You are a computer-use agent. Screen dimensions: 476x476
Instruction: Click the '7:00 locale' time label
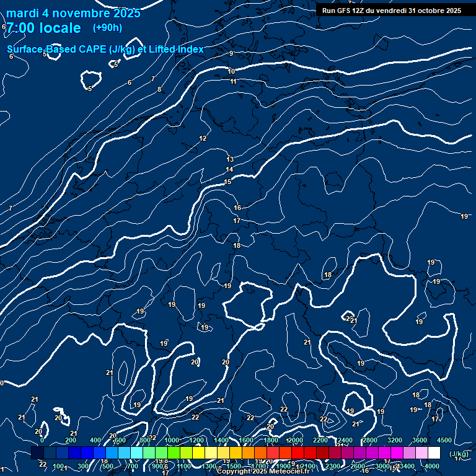(x=44, y=28)
